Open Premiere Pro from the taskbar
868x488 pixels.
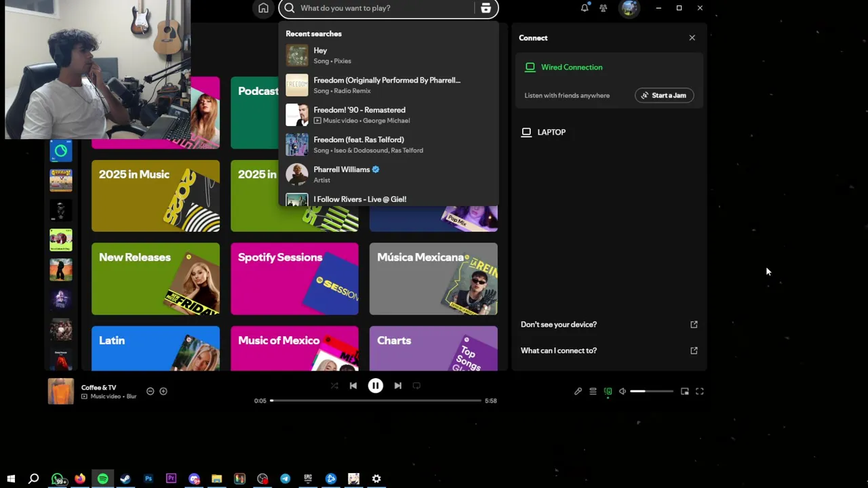click(171, 479)
